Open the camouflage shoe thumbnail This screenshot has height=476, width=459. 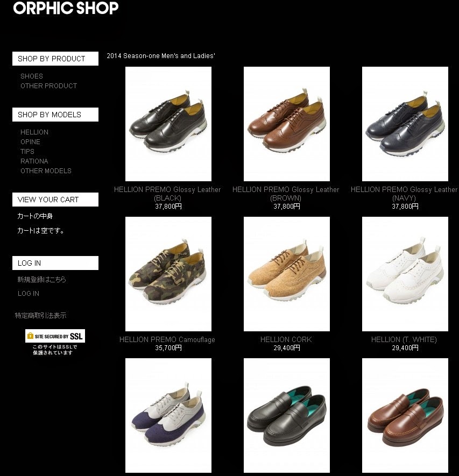pyautogui.click(x=168, y=274)
